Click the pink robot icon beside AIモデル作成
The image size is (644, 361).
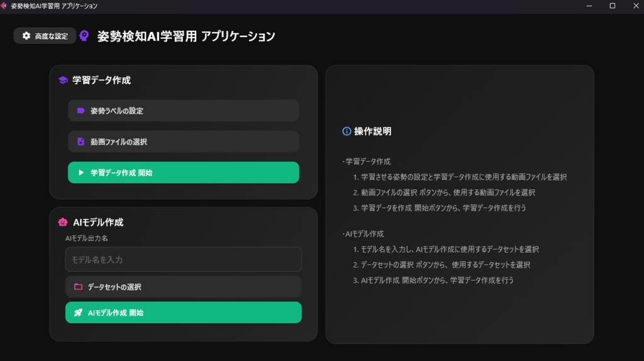[x=63, y=222]
